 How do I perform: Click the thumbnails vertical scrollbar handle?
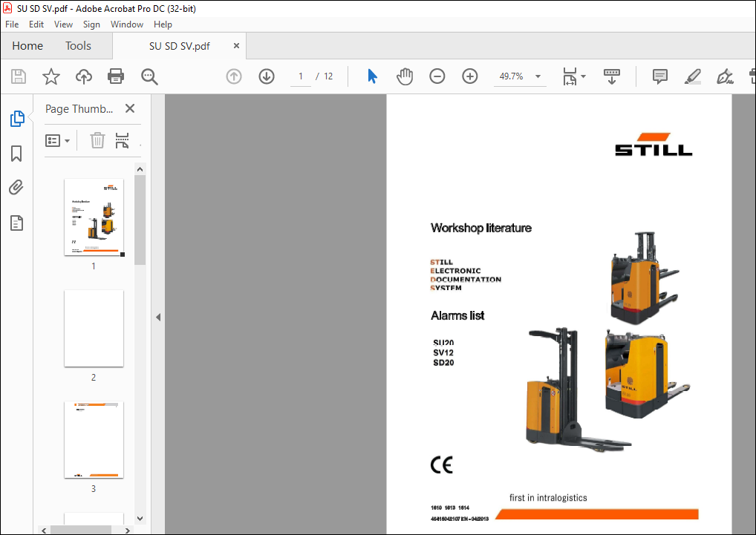pyautogui.click(x=140, y=220)
